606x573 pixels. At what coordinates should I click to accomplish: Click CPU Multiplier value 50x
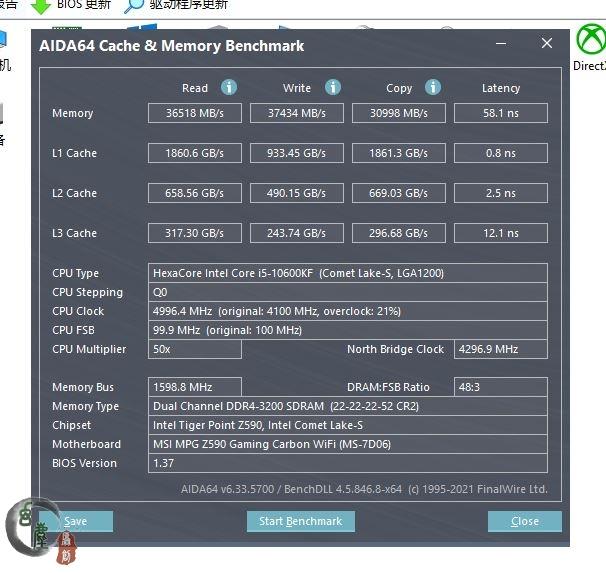tap(195, 349)
